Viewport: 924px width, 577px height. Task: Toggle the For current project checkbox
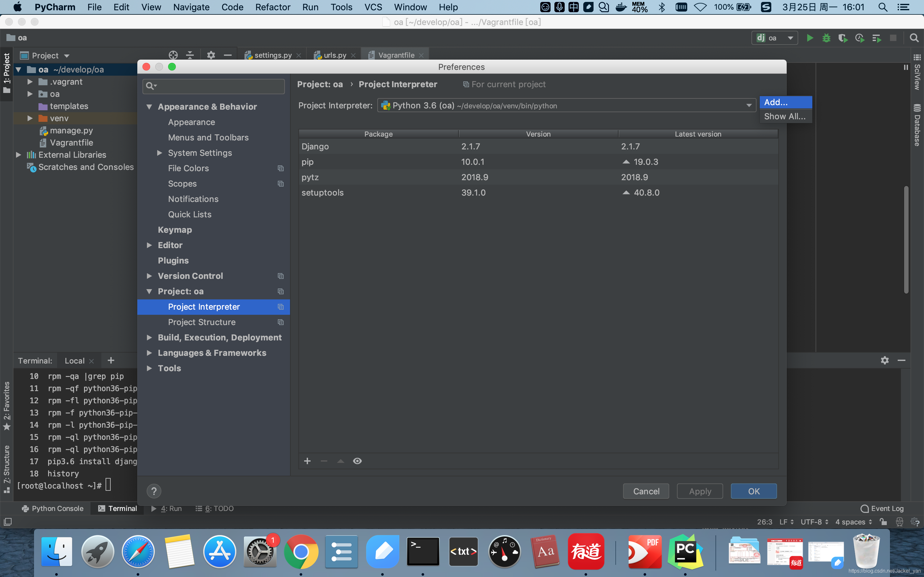pos(466,84)
